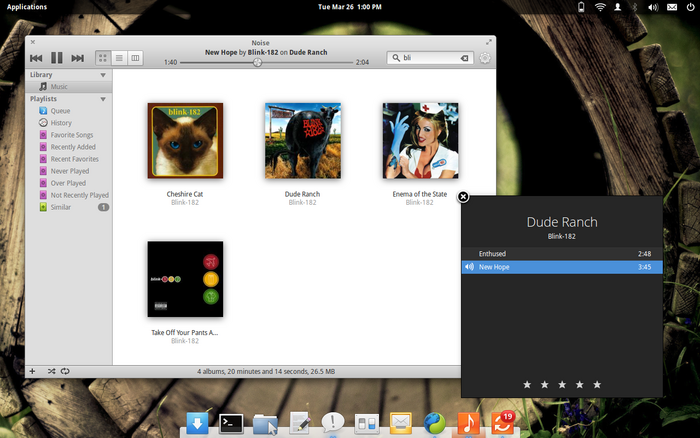The width and height of the screenshot is (700, 438).
Task: Close the Dude Ranch album popup
Action: (463, 197)
